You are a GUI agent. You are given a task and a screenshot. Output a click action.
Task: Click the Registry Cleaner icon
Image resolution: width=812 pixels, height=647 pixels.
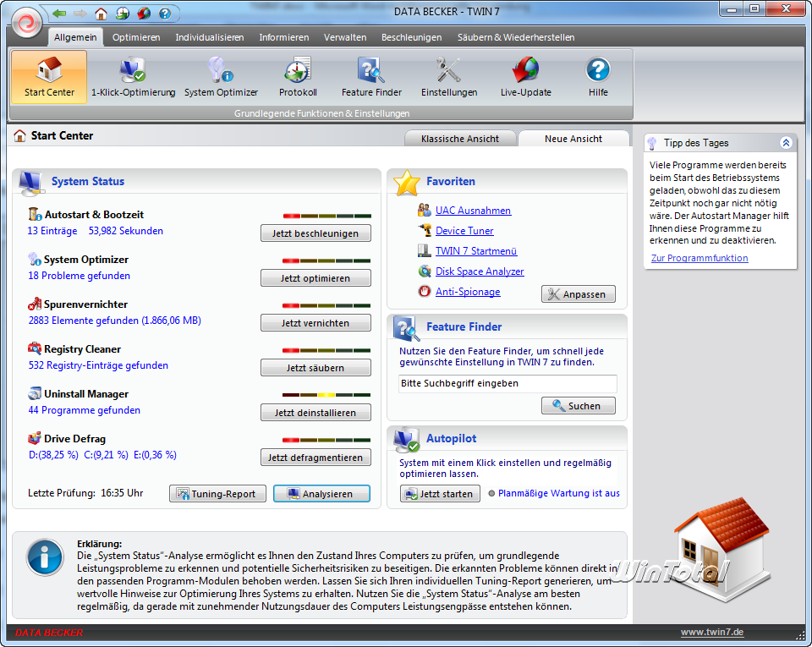[x=35, y=348]
